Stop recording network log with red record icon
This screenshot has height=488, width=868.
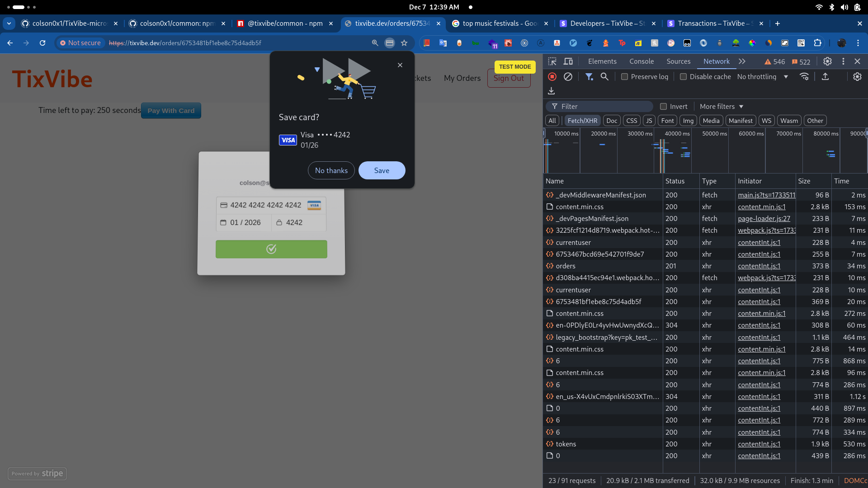coord(552,77)
